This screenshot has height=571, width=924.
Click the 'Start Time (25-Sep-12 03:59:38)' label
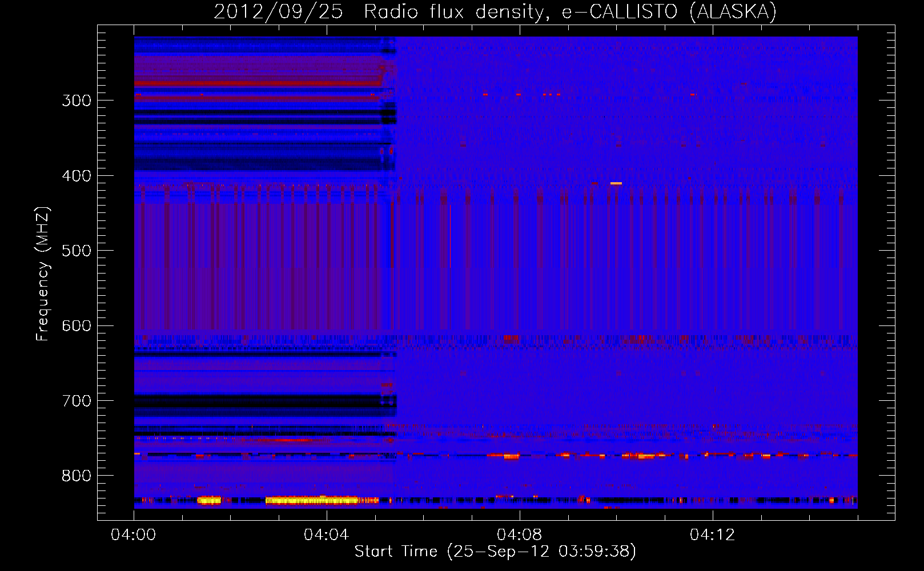pyautogui.click(x=495, y=552)
